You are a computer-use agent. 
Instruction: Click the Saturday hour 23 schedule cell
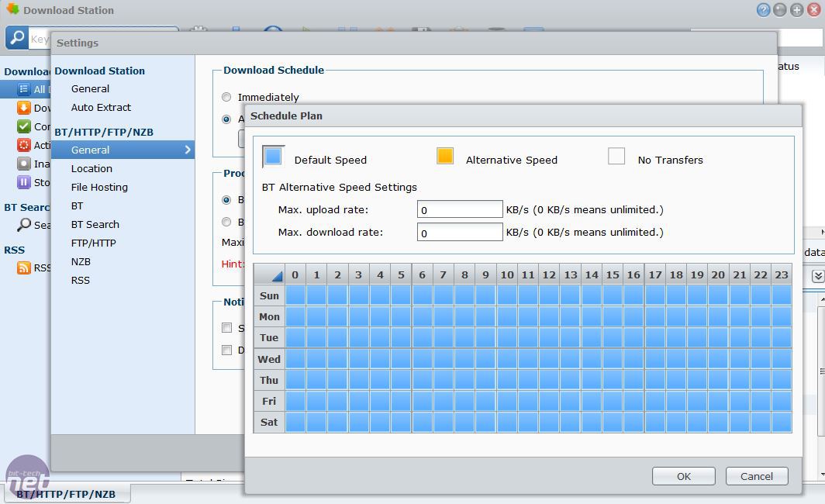pos(782,423)
